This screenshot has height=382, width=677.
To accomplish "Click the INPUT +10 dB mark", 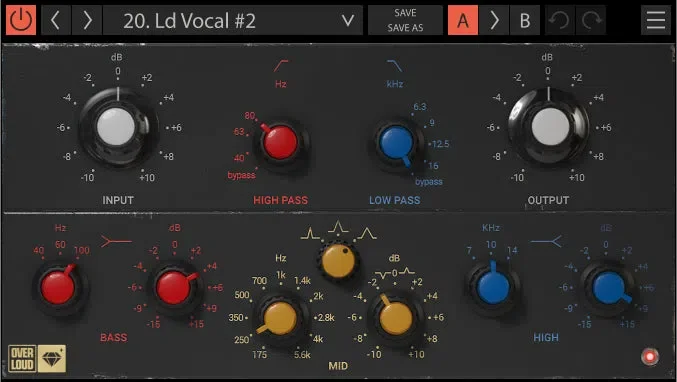I will point(147,177).
